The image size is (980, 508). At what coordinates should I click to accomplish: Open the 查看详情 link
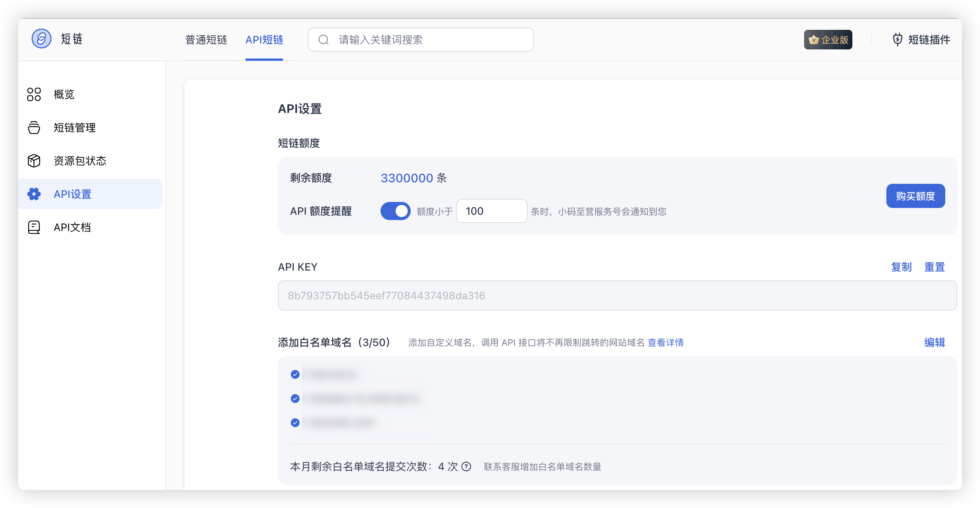point(666,343)
